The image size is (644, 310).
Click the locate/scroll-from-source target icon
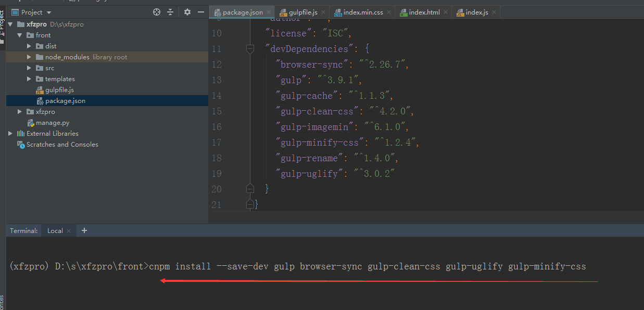pyautogui.click(x=157, y=12)
